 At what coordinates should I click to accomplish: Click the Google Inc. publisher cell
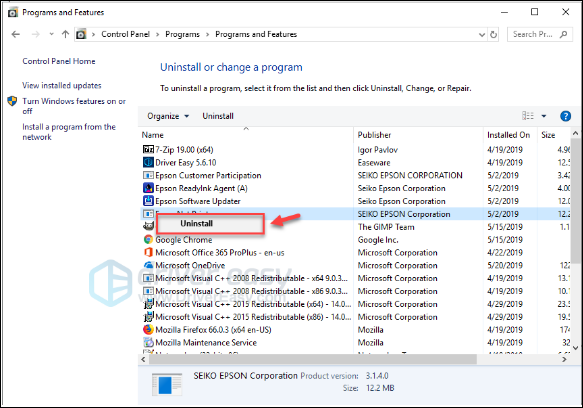pos(378,240)
